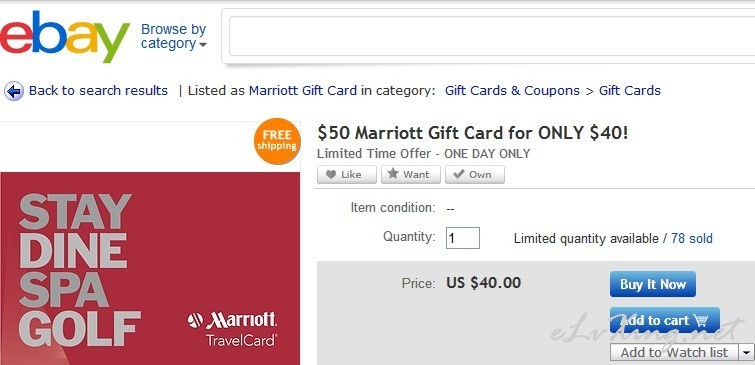Click the eBay search box

pos(492,36)
